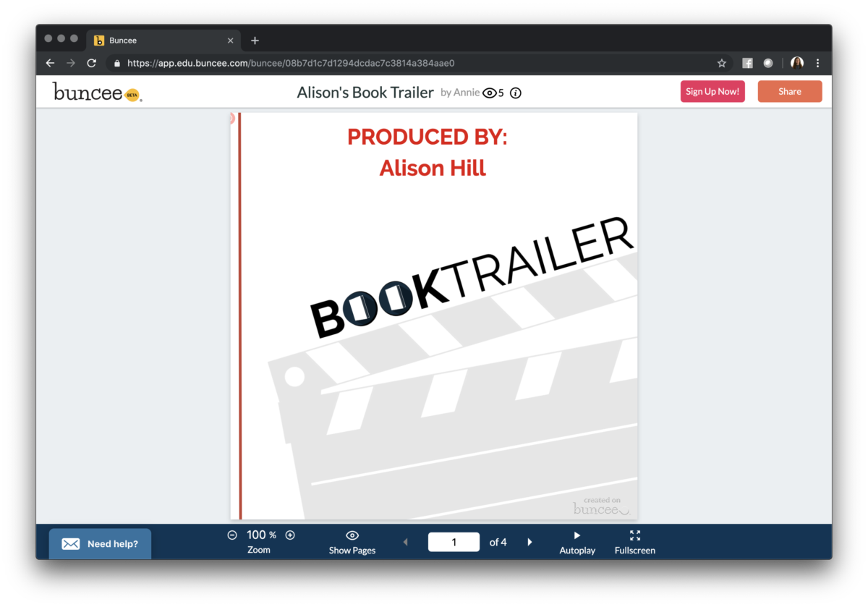Go to the previous page arrow
This screenshot has width=868, height=607.
click(x=405, y=542)
